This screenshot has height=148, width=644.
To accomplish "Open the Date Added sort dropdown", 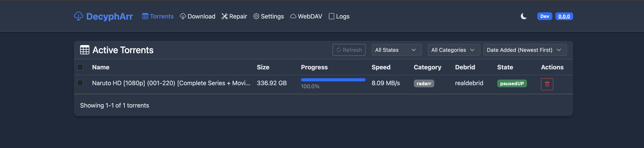I will (x=525, y=50).
